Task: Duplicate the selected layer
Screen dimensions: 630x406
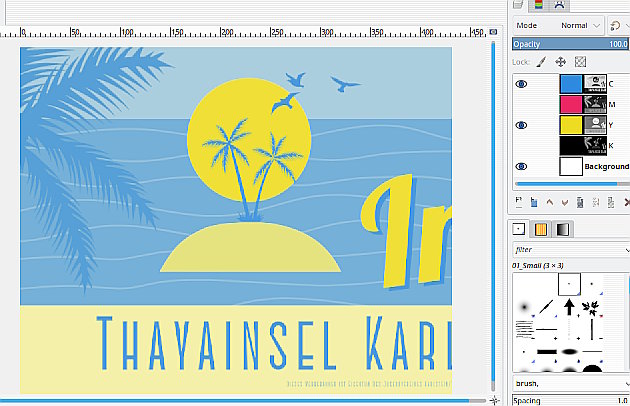Action: pyautogui.click(x=580, y=202)
